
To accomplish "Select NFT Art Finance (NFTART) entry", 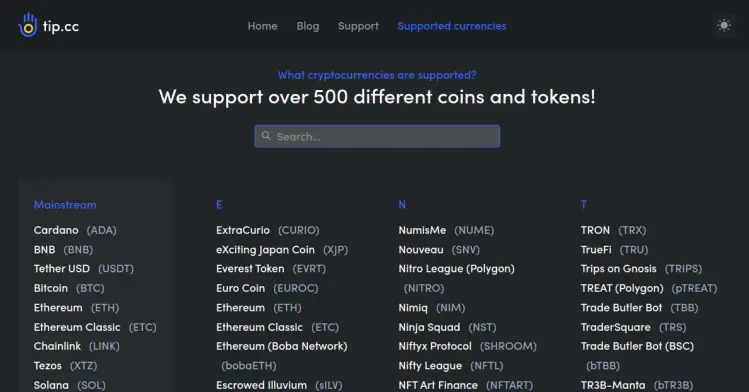I will pyautogui.click(x=466, y=385).
